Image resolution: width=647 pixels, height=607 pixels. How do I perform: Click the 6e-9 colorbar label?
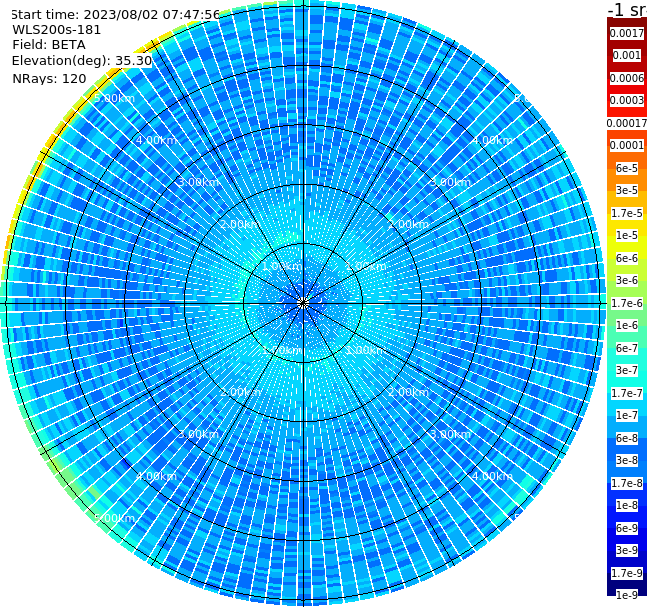click(627, 528)
